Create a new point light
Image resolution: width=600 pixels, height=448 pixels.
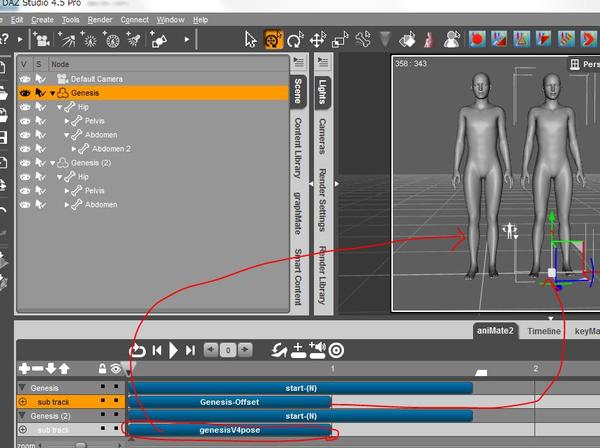tap(89, 40)
